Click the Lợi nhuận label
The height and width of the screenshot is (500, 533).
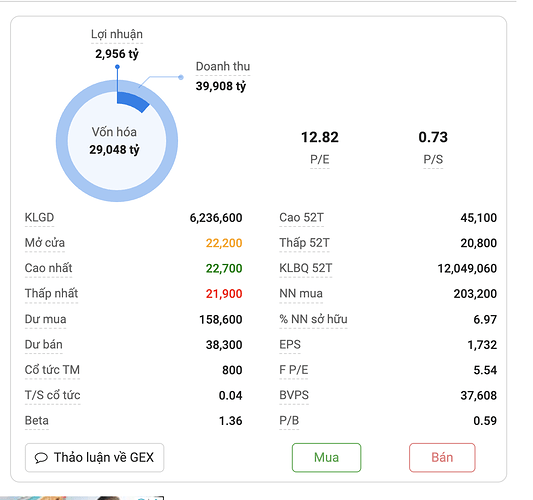point(117,34)
